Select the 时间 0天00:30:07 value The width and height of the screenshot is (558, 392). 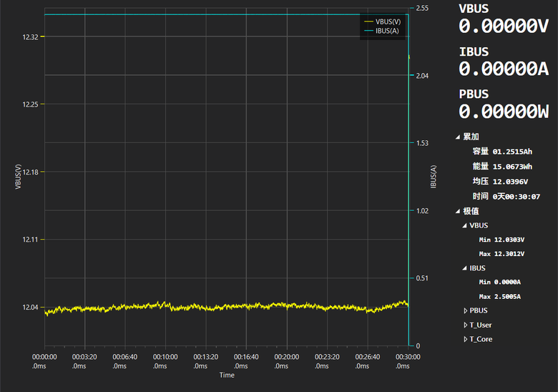pos(517,197)
